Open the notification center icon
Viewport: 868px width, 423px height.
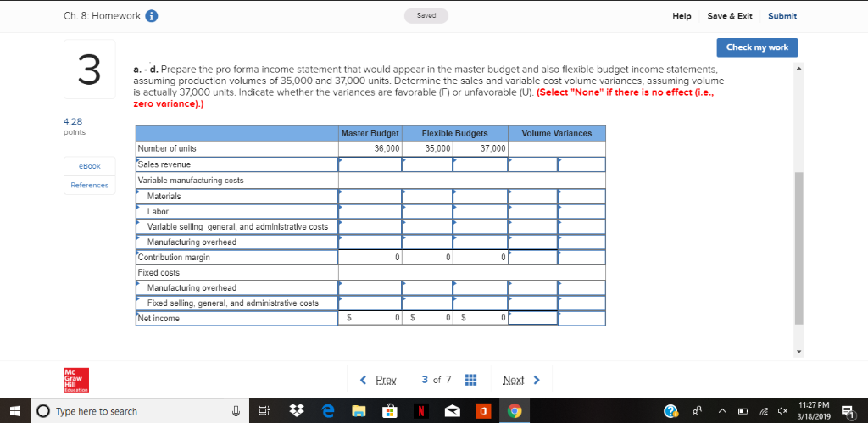[x=848, y=411]
